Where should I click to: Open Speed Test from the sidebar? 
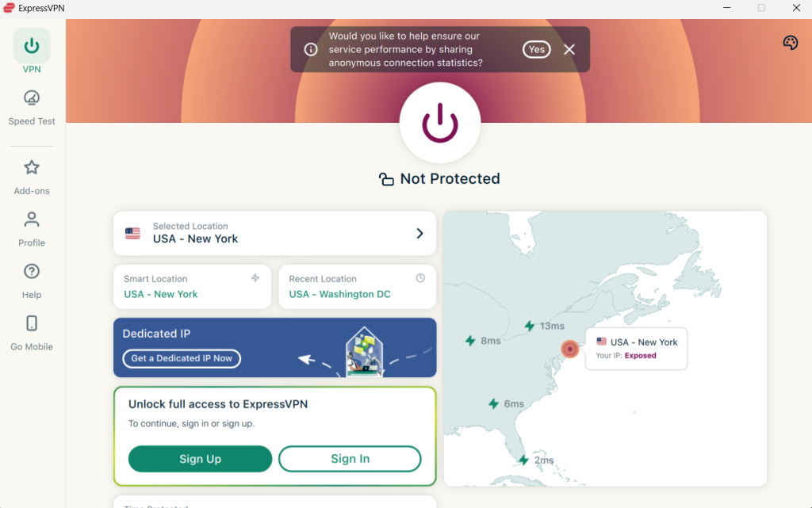point(31,105)
